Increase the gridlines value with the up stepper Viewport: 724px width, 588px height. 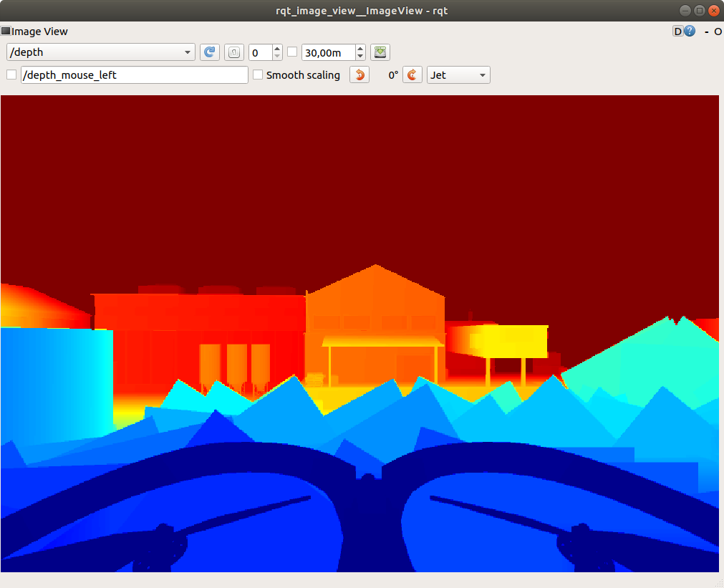tap(276, 47)
